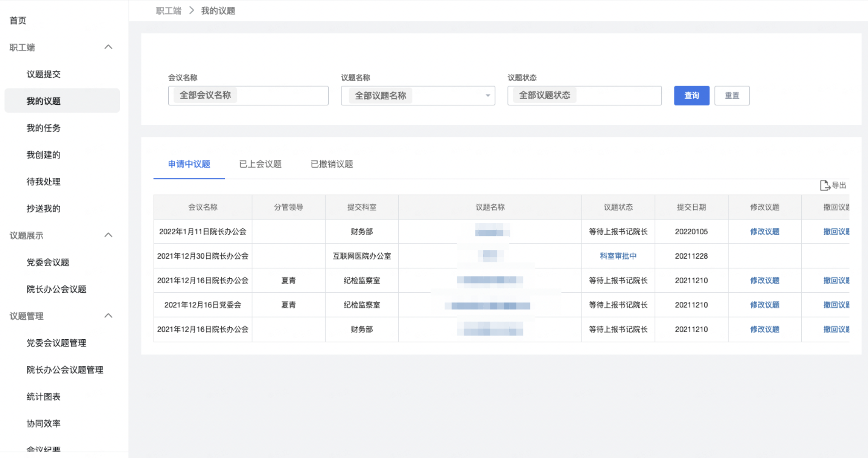The width and height of the screenshot is (868, 458).
Task: Click the 议题状态 column header
Action: (x=618, y=207)
